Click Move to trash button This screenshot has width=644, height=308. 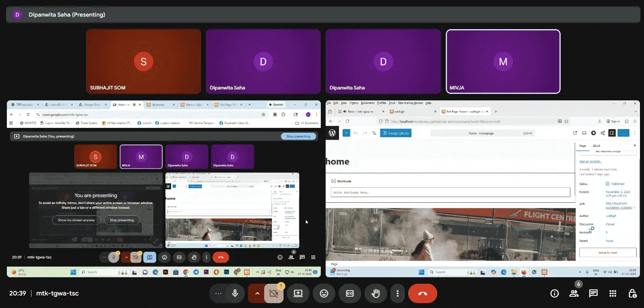608,253
